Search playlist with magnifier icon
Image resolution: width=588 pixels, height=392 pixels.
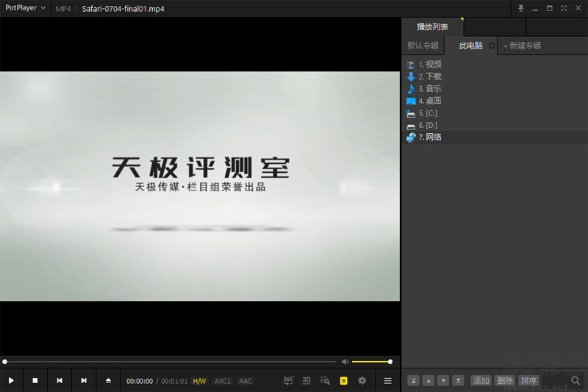[x=576, y=381]
